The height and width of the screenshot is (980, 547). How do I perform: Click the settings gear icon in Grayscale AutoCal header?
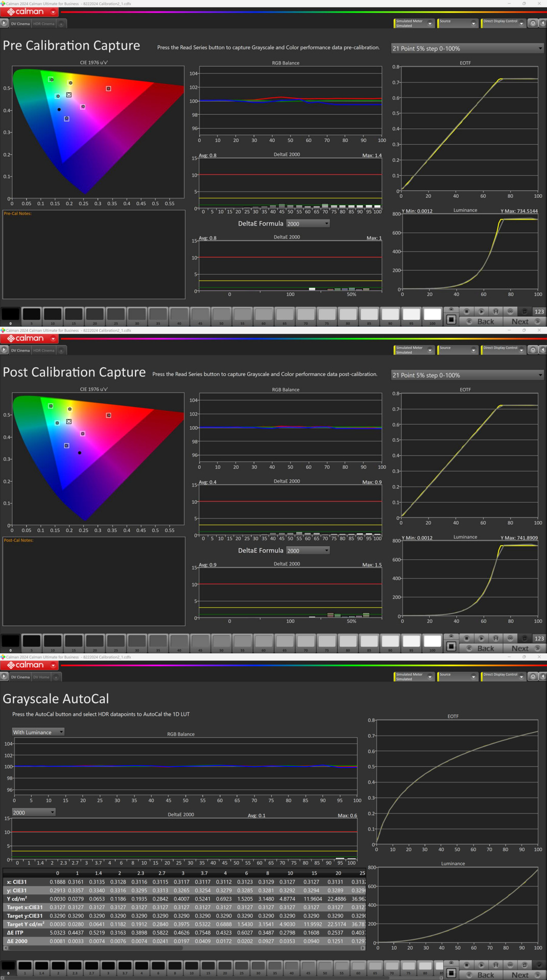(x=533, y=676)
